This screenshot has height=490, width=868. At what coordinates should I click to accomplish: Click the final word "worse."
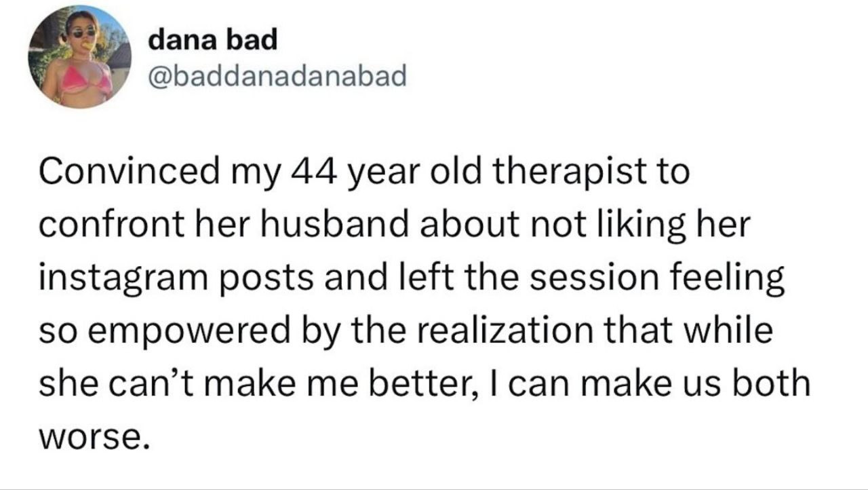click(x=92, y=437)
